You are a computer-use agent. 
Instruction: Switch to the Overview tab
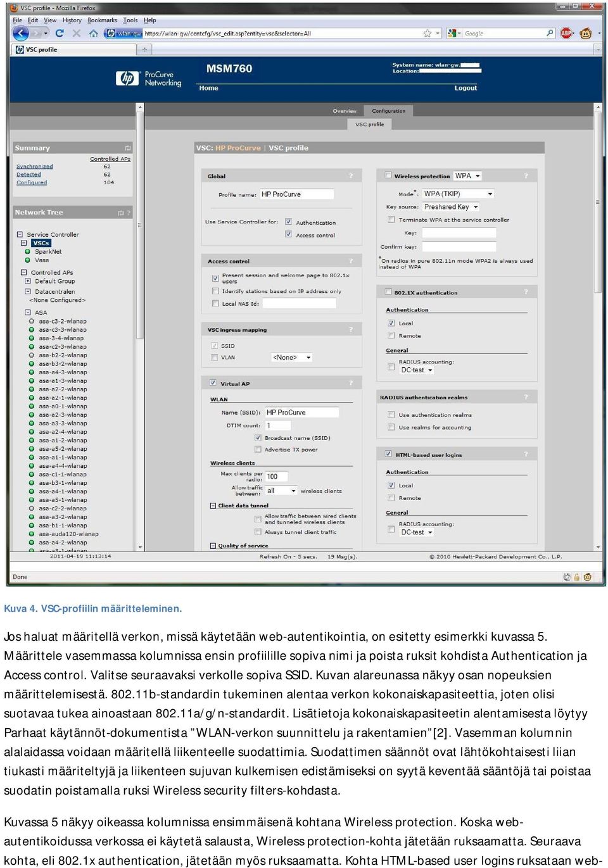click(x=345, y=111)
